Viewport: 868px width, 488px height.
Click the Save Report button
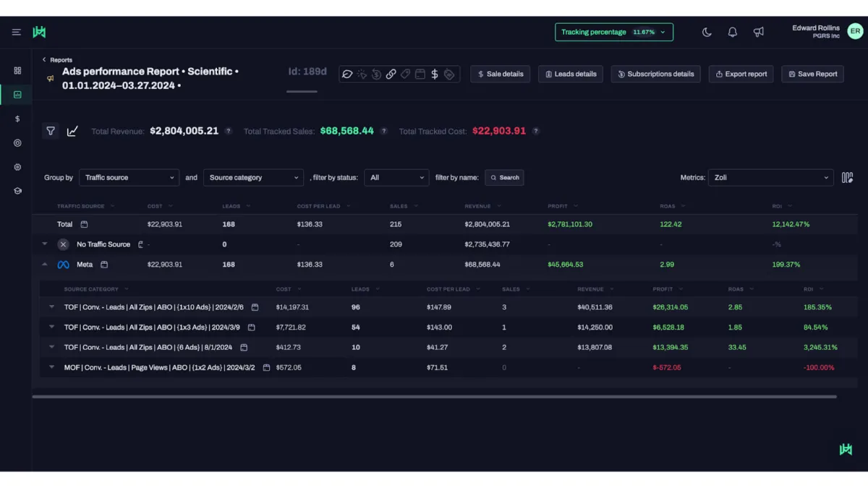point(812,74)
